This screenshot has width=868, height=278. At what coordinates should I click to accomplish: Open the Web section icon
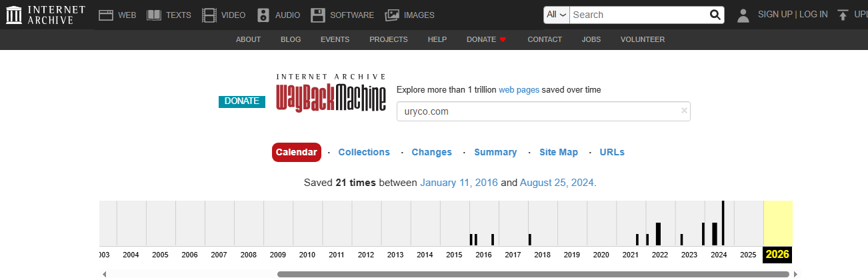pos(106,15)
